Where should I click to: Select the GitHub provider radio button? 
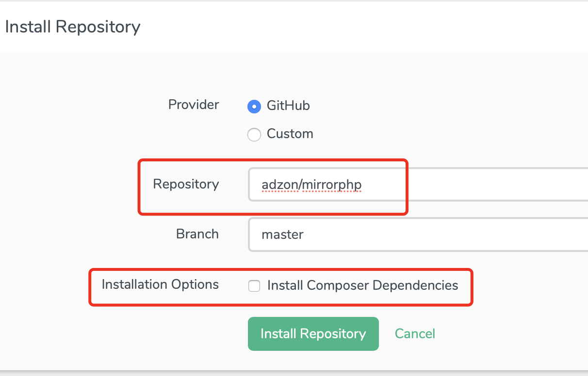pos(254,106)
